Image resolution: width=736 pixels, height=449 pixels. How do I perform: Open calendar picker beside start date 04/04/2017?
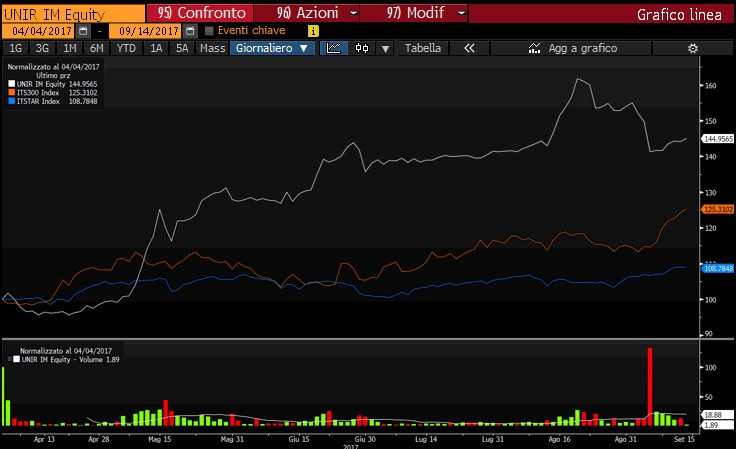pyautogui.click(x=83, y=31)
